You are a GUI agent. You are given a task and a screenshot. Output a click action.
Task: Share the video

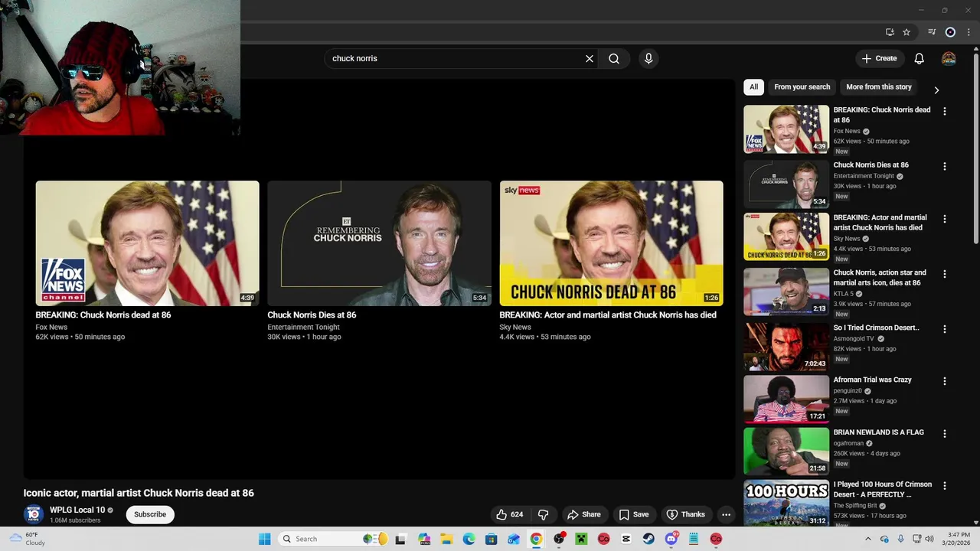click(583, 514)
